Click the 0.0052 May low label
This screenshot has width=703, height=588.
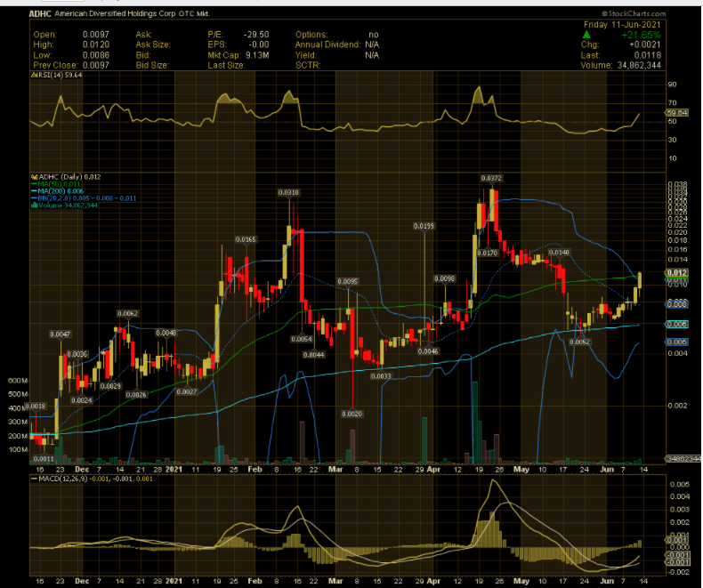(579, 342)
